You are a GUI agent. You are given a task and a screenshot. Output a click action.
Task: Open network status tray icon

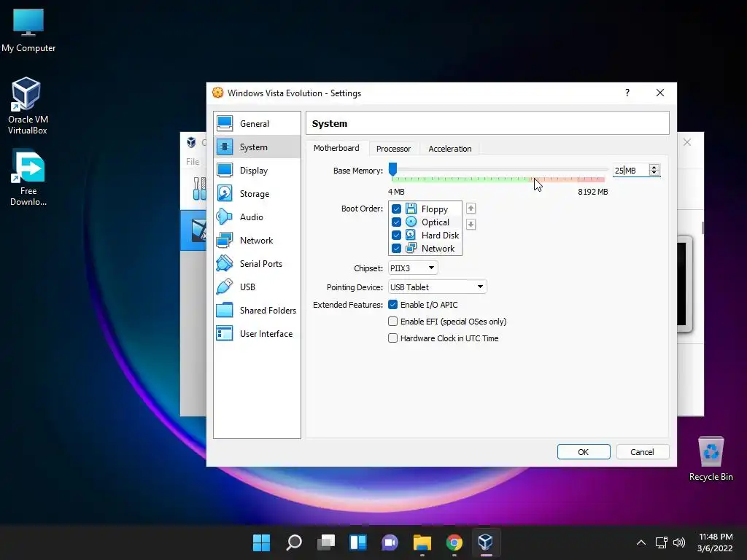(x=661, y=542)
